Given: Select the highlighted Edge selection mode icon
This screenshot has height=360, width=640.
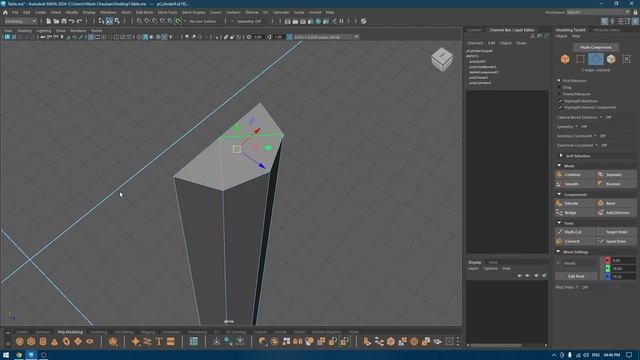Looking at the screenshot, I should click(x=596, y=59).
